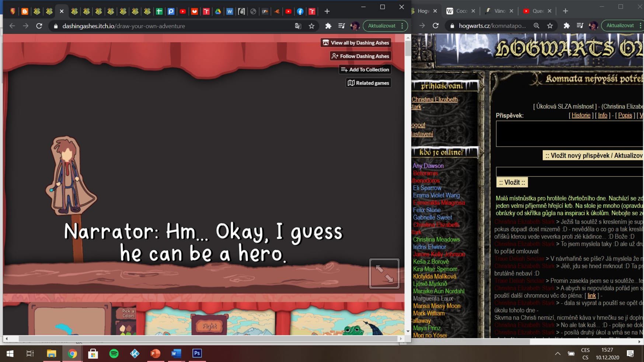This screenshot has width=644, height=362.
Task: Open a new tab in the left Chrome window
Action: point(327,11)
